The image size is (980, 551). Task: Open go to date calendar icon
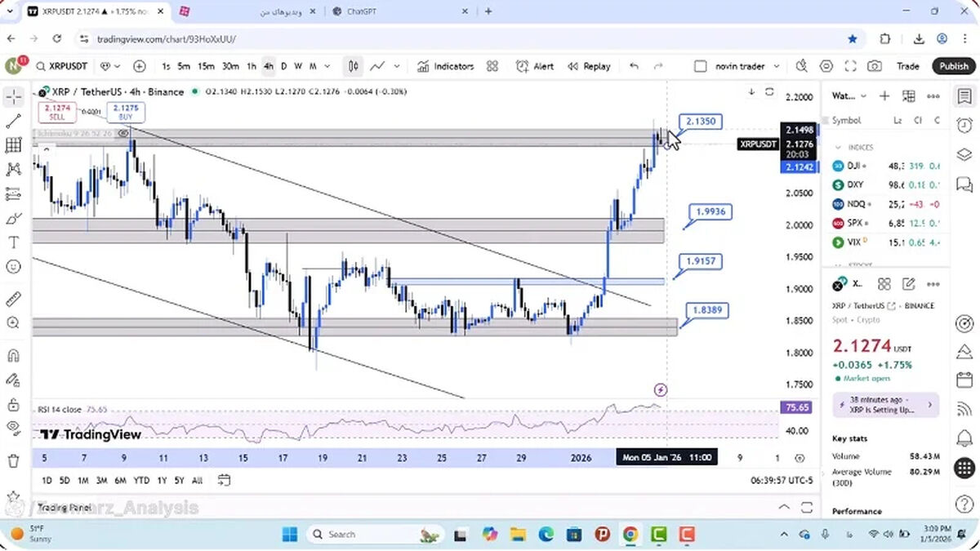pos(224,481)
